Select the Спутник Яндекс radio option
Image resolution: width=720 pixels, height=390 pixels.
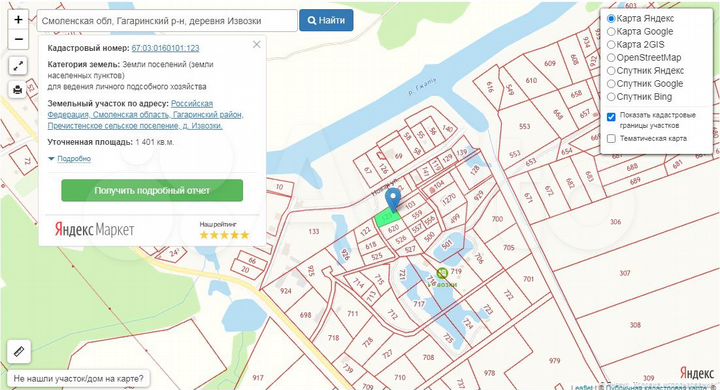[x=611, y=71]
